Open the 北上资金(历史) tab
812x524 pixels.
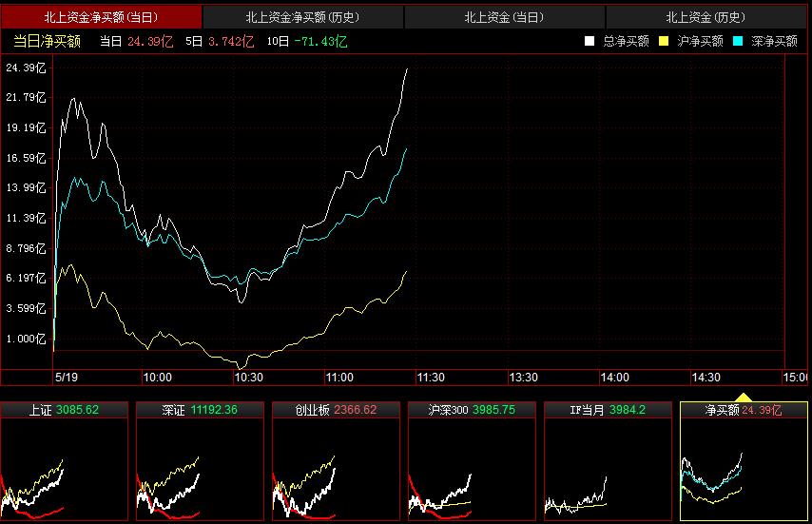[706, 17]
